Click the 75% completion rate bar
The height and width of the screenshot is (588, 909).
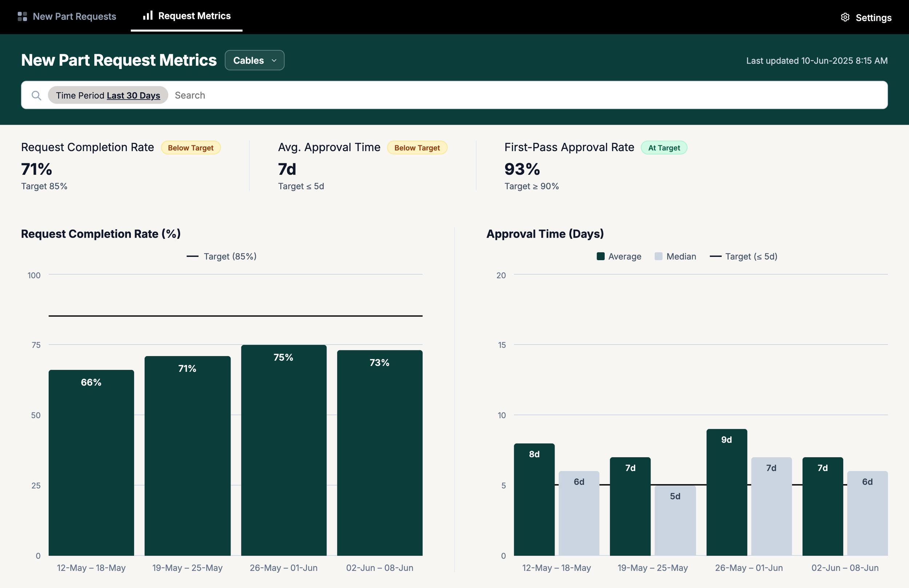(284, 450)
